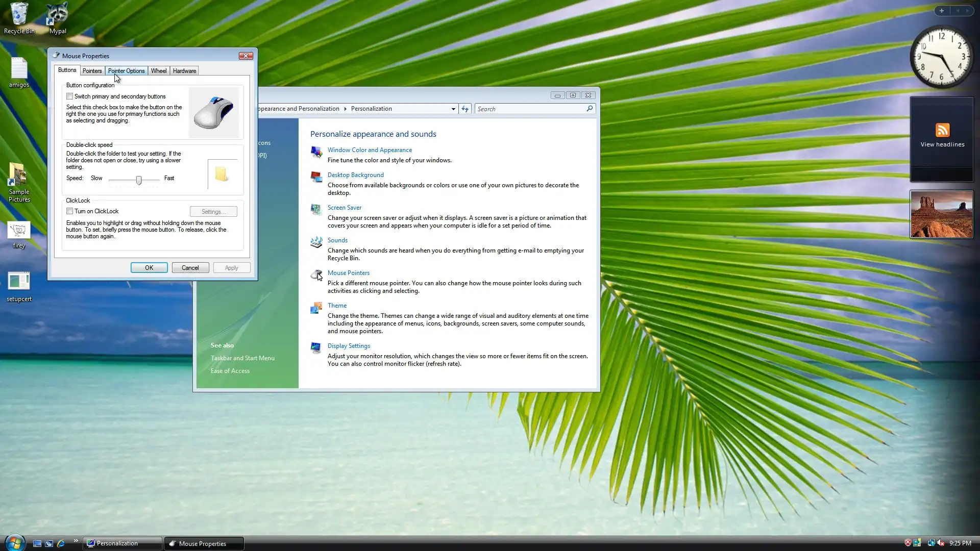Click the Internet Explorer quick launch icon
Viewport: 980px width, 551px height.
61,543
